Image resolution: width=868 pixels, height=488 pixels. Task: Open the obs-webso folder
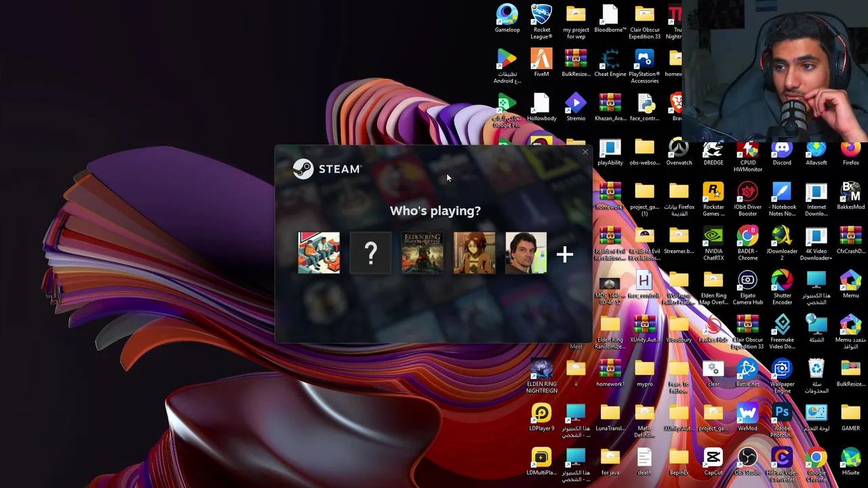tap(644, 152)
